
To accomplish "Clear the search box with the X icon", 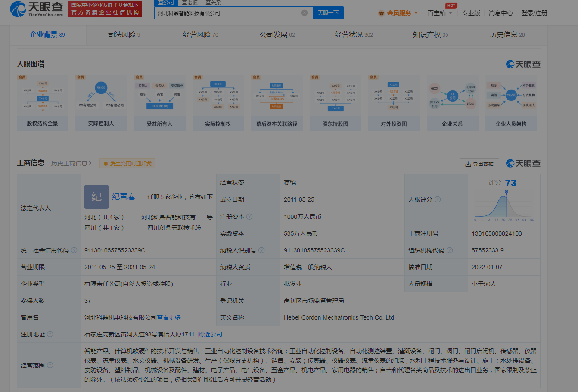I will tap(305, 13).
